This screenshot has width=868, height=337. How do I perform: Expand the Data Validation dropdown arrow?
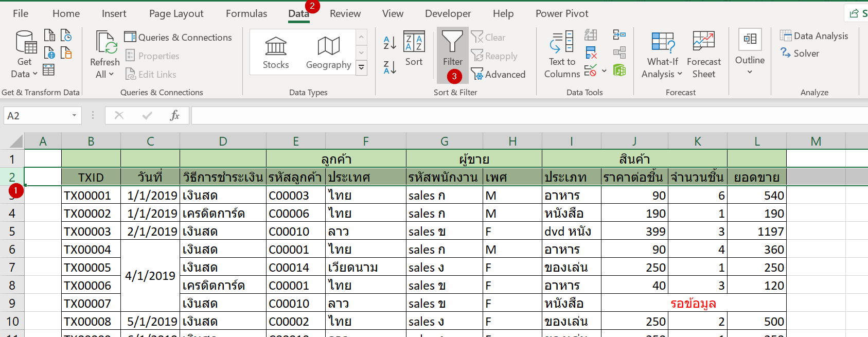604,70
